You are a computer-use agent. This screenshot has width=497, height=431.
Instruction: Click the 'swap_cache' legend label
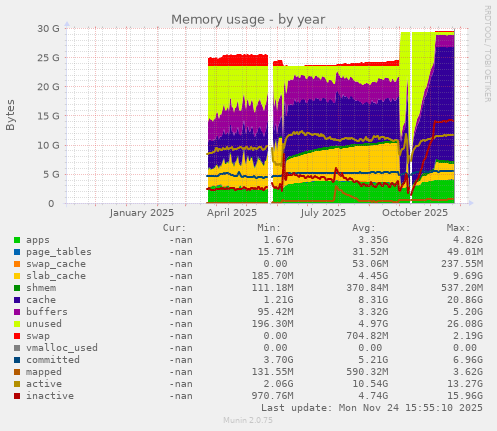(56, 264)
